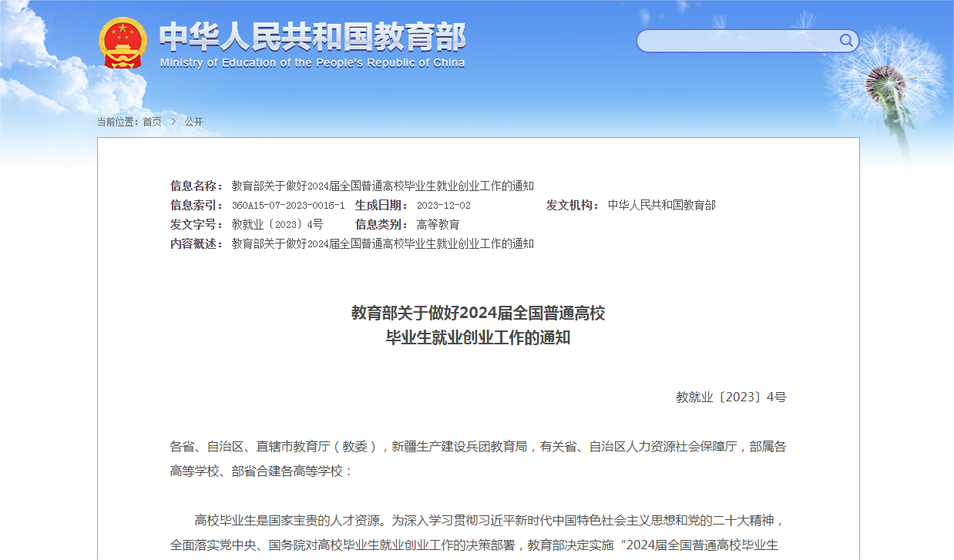This screenshot has height=560, width=954.
Task: Click the 发文机构 value 中华人民共和国教育部
Action: tap(662, 205)
